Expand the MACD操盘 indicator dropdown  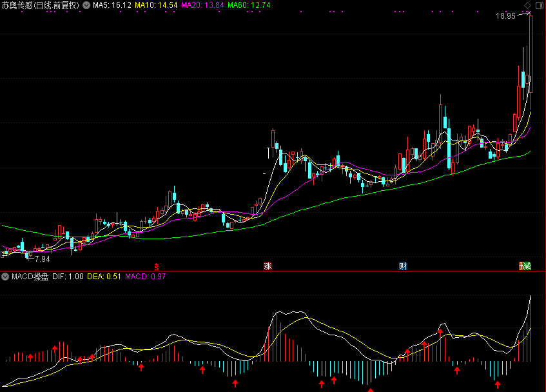[x=5, y=277]
